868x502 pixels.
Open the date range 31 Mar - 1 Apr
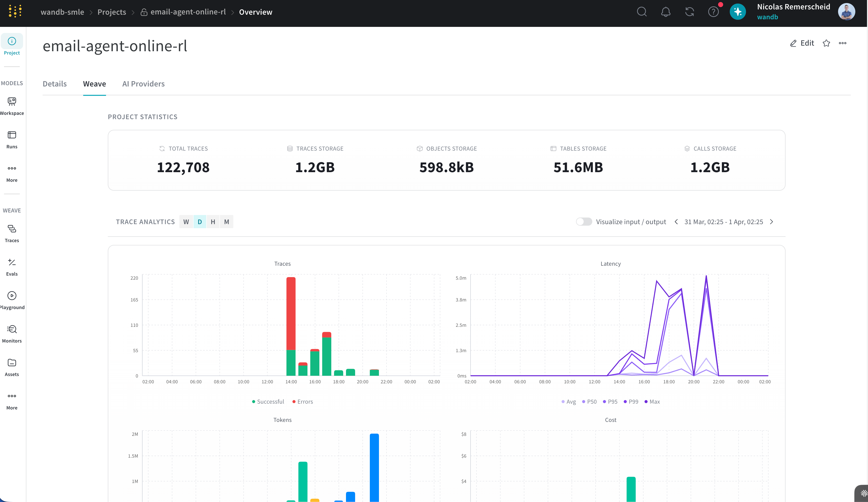pyautogui.click(x=723, y=222)
